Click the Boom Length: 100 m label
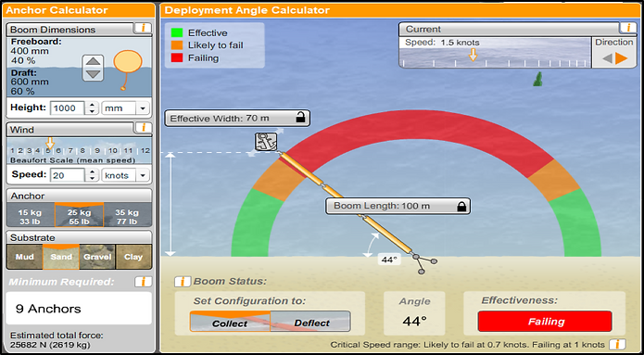The image size is (644, 355). (x=382, y=206)
